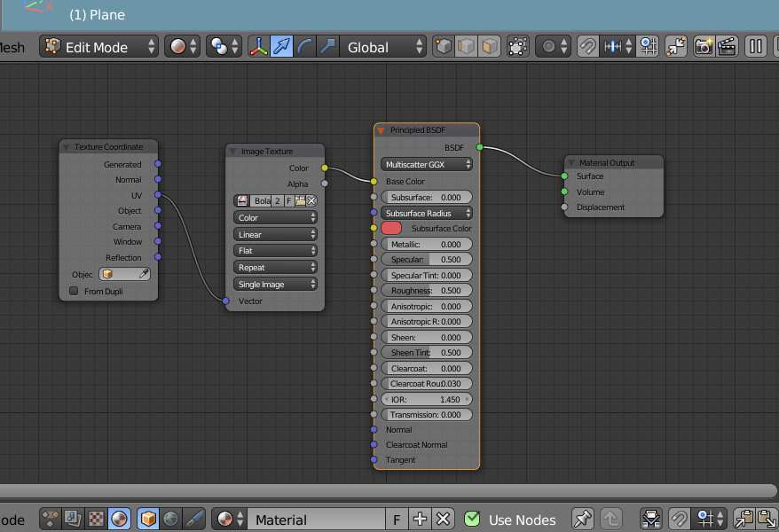Select the translate manipulator arrow icon
The width and height of the screenshot is (779, 532).
(x=281, y=47)
